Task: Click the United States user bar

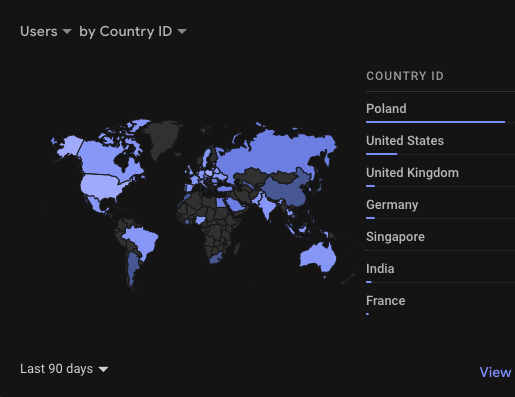Action: [381, 154]
